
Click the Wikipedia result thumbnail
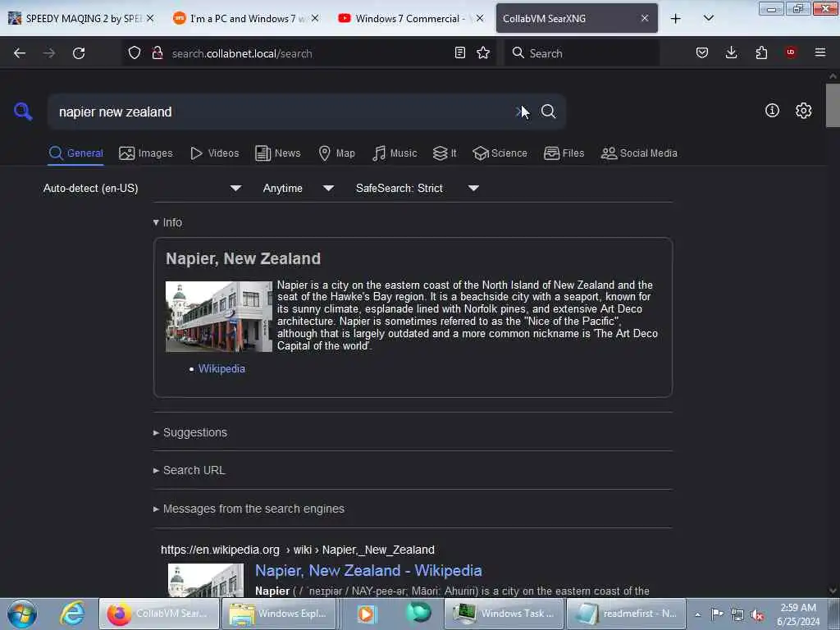click(x=206, y=580)
